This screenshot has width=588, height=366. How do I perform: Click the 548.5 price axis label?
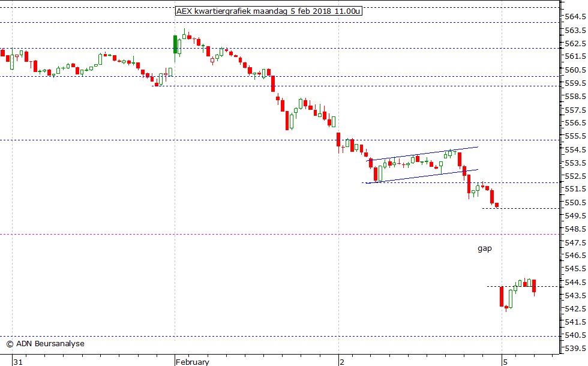pos(575,229)
